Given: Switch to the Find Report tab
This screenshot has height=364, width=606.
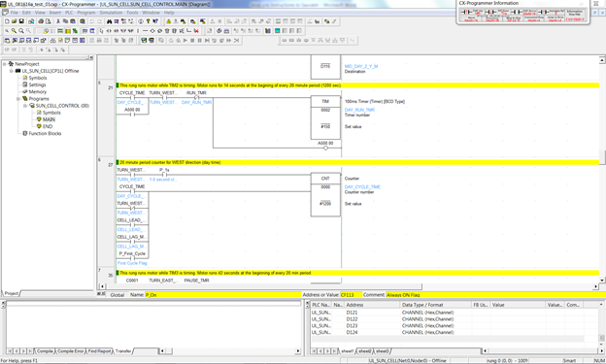Looking at the screenshot, I should point(100,351).
